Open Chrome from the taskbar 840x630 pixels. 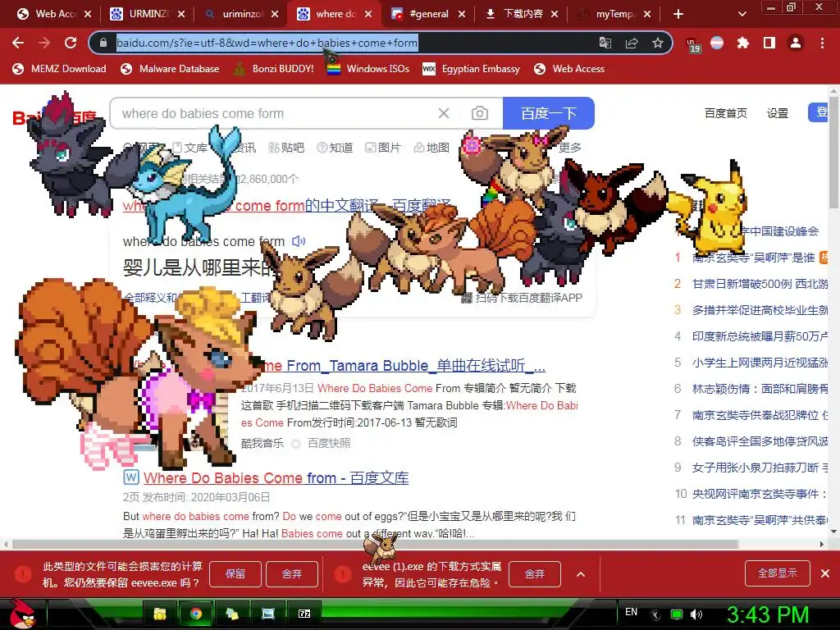(x=196, y=614)
